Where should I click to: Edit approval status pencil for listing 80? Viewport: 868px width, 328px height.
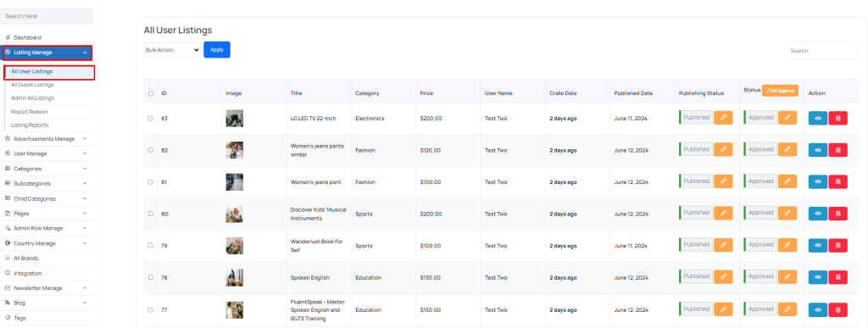pyautogui.click(x=787, y=213)
